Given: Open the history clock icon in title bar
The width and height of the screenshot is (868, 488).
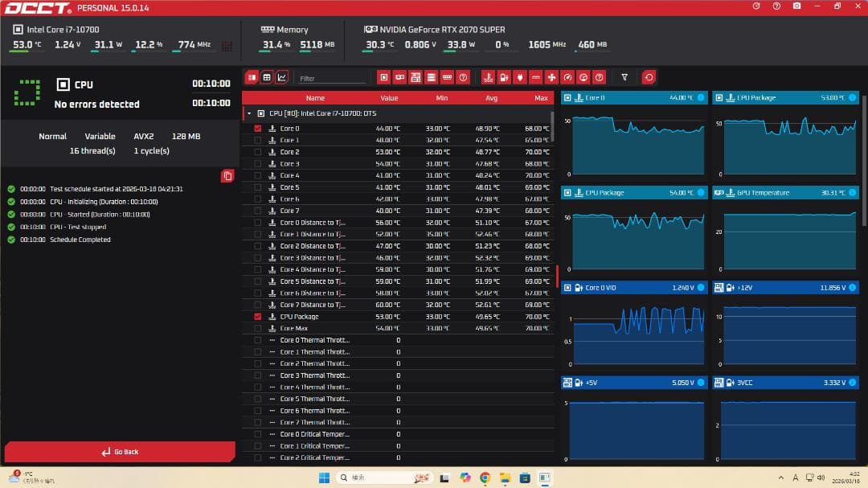Looking at the screenshot, I should (x=756, y=6).
